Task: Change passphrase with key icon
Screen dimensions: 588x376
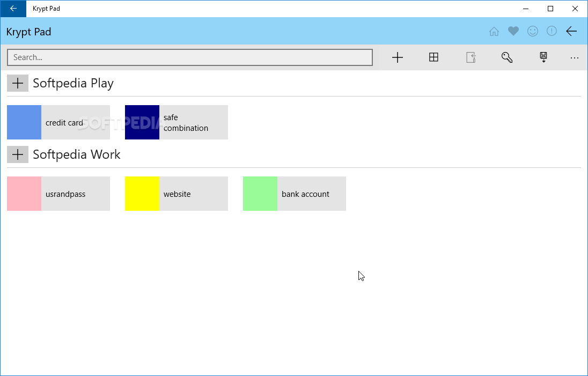Action: (x=506, y=57)
